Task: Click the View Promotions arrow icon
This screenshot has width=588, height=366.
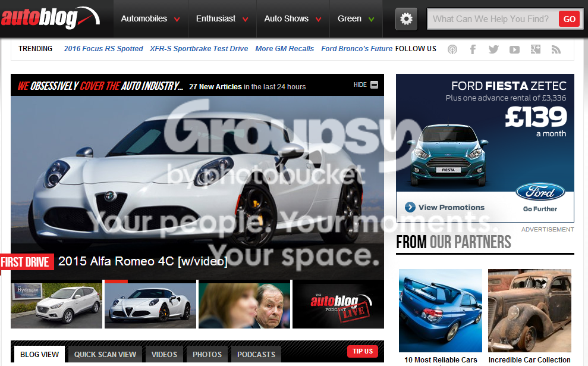Action: tap(410, 207)
